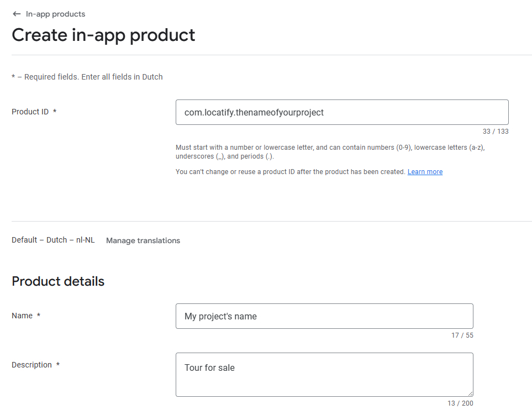This screenshot has height=420, width=532.
Task: Click the Product ID format rules text
Action: pyautogui.click(x=330, y=152)
